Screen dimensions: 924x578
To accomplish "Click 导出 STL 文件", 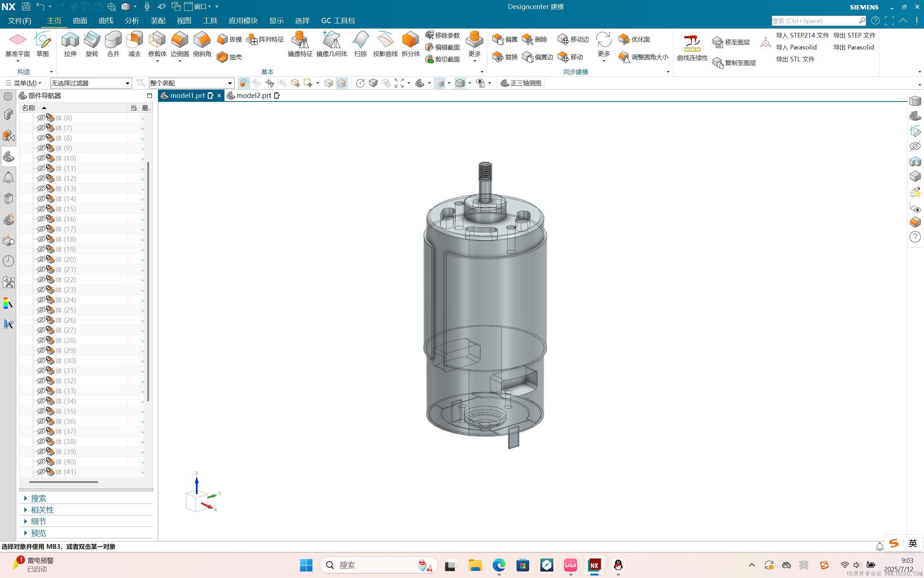I will coord(795,59).
